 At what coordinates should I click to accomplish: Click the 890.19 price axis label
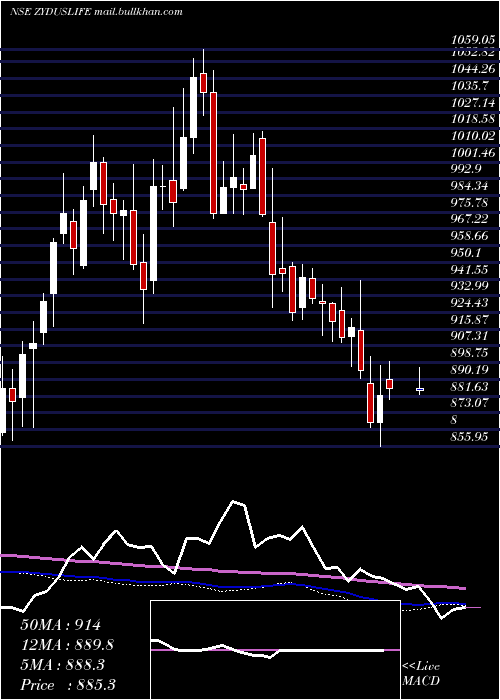point(470,369)
